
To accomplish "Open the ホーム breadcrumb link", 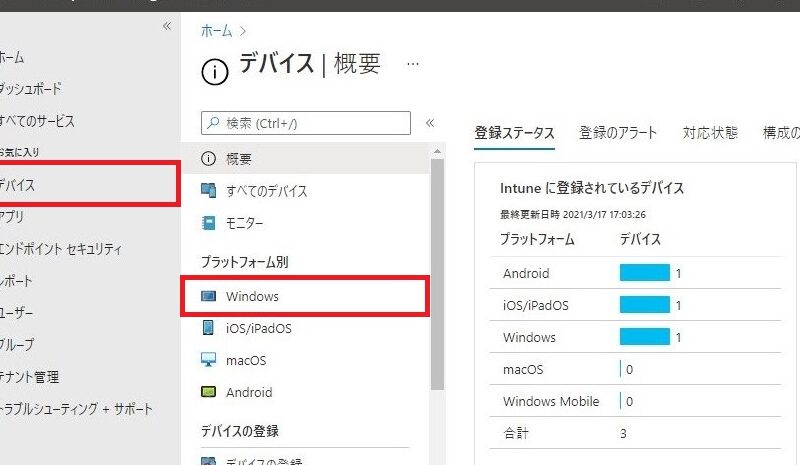I will point(217,32).
